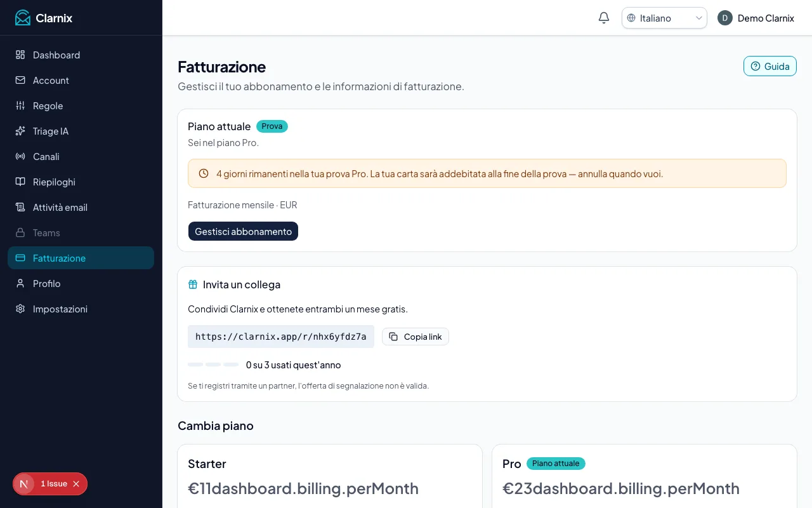Screen dimensions: 812x508
Task: Click the Prova badge next to Piano attuale
Action: pyautogui.click(x=272, y=126)
